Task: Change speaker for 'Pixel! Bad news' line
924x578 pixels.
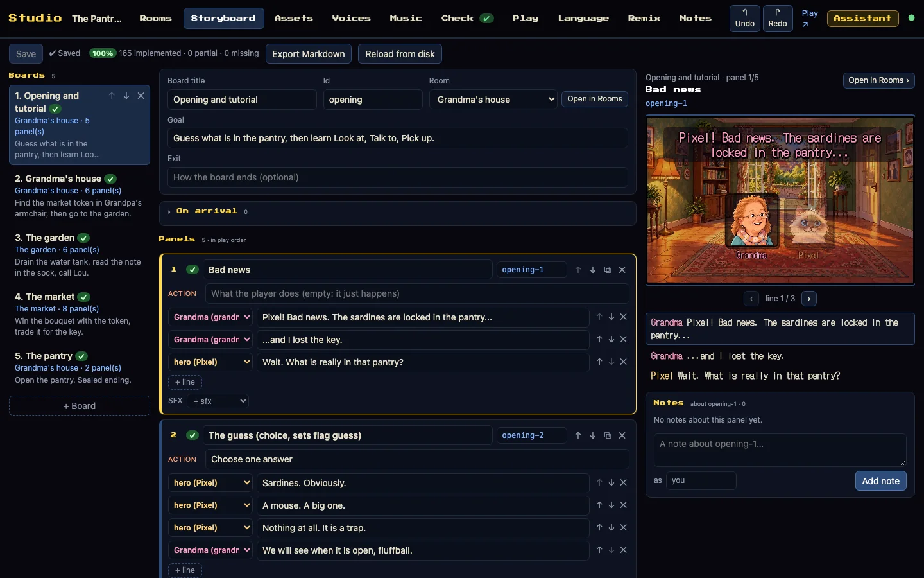Action: pos(210,317)
